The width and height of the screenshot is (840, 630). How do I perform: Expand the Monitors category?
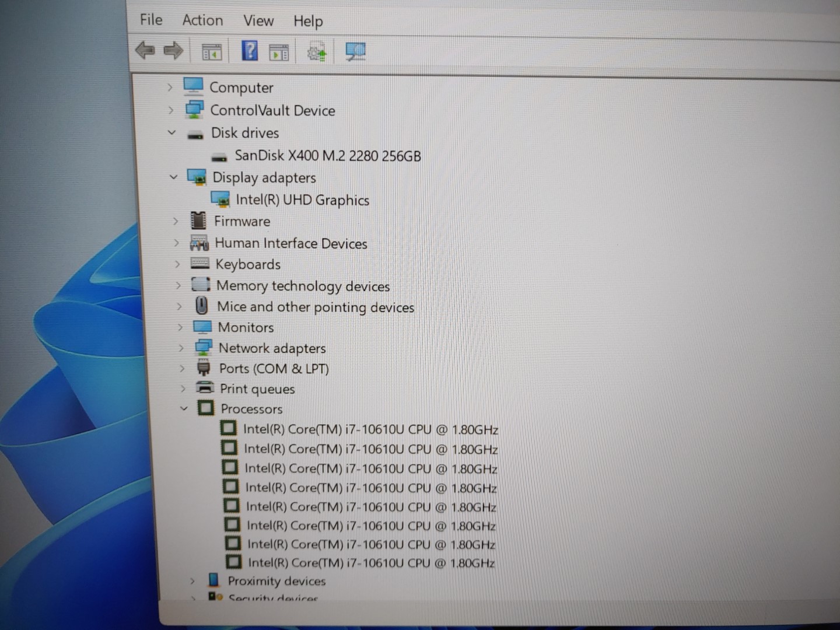click(x=180, y=327)
